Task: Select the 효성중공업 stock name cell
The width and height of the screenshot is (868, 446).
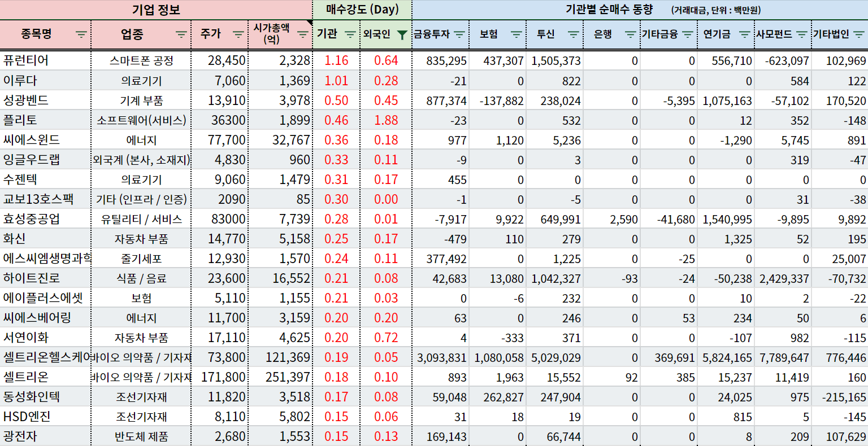Action: (45, 218)
